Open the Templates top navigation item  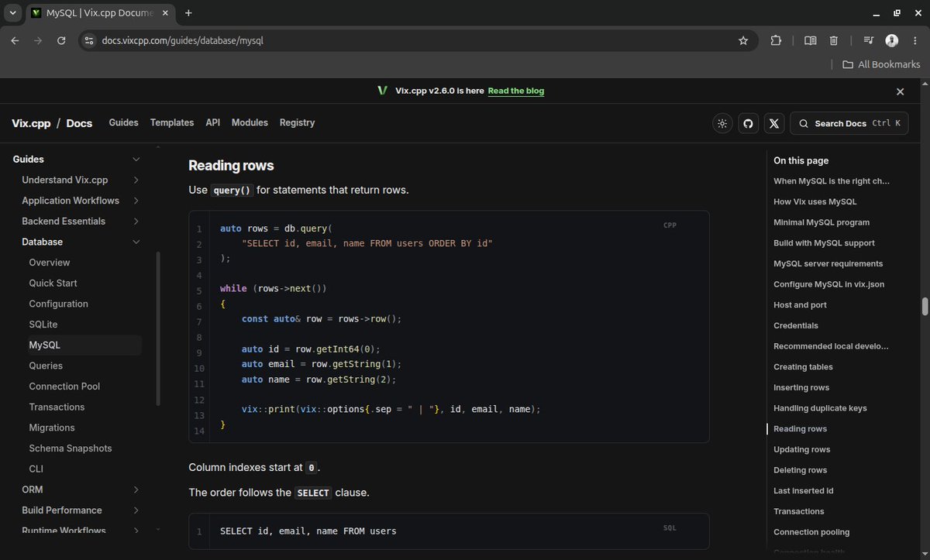click(172, 122)
